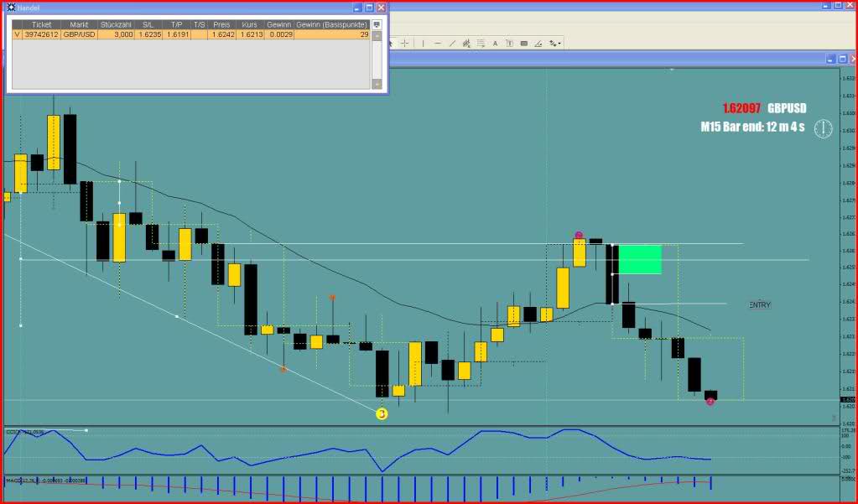Click the 'V' direction cell of the trade row

[x=17, y=34]
